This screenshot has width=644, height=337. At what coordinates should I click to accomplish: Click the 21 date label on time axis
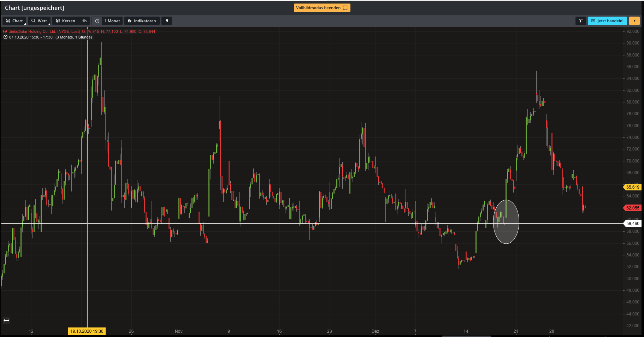(516, 331)
